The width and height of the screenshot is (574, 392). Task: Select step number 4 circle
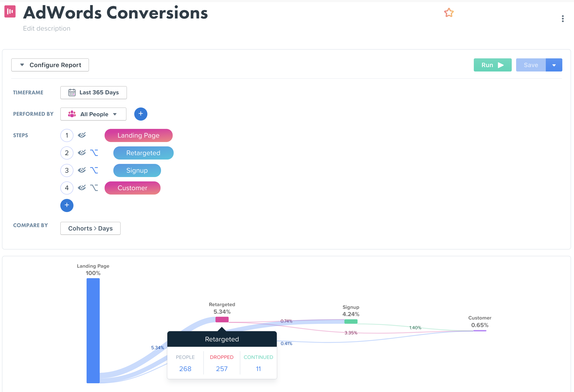(67, 188)
